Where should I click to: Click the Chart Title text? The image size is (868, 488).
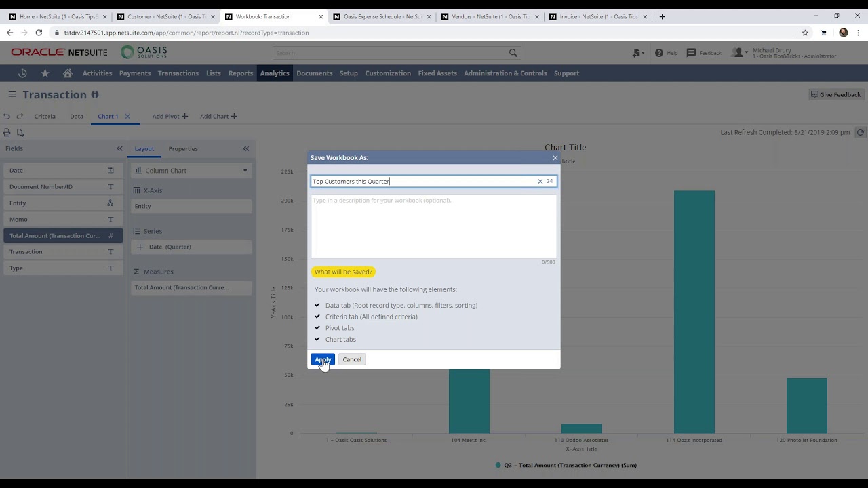click(565, 147)
